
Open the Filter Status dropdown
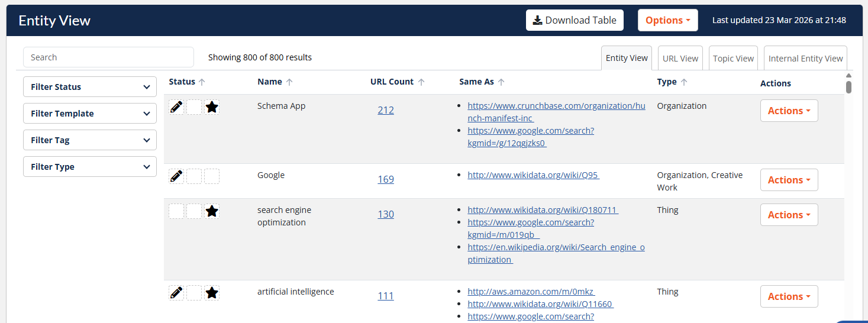(90, 87)
